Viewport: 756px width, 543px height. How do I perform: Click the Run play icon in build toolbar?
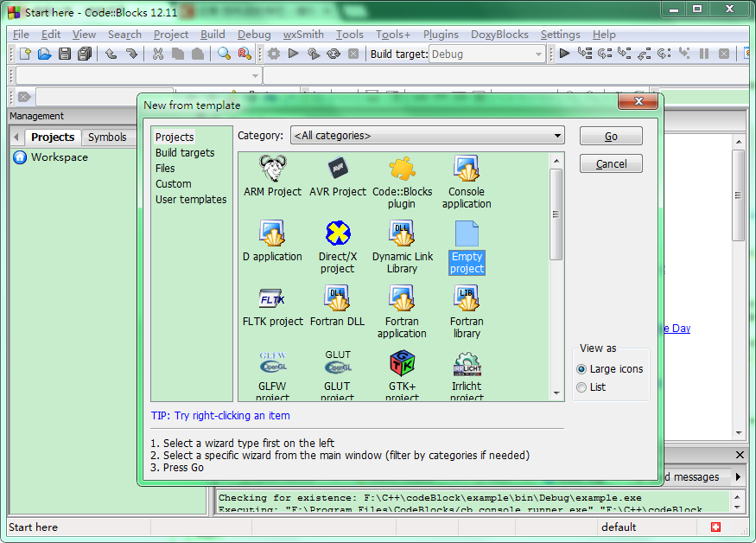click(293, 54)
